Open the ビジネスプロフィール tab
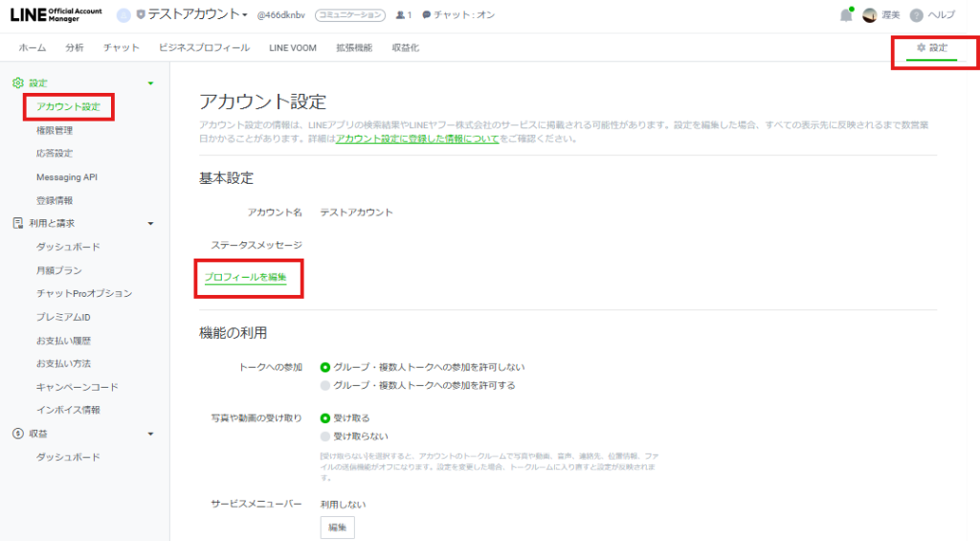The image size is (980, 541). coord(204,48)
